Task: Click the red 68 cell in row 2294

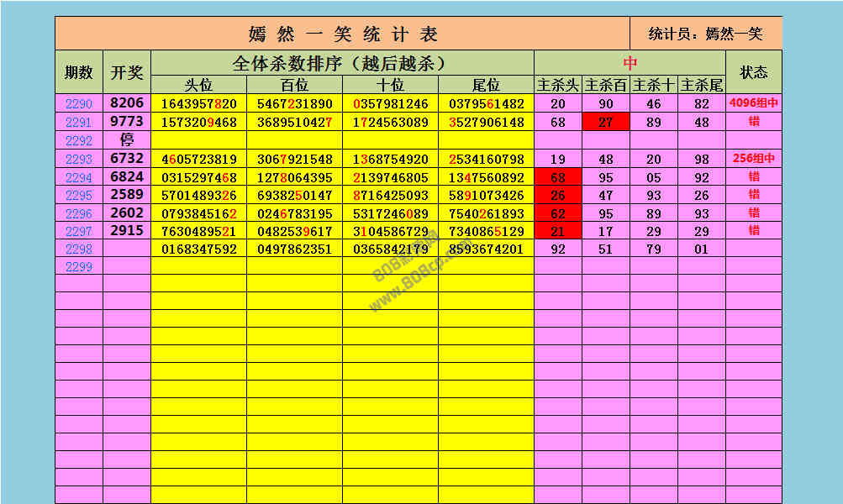Action: pos(557,177)
